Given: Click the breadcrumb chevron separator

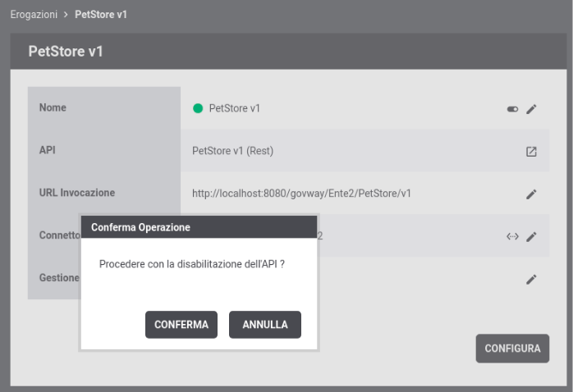Looking at the screenshot, I should point(66,15).
